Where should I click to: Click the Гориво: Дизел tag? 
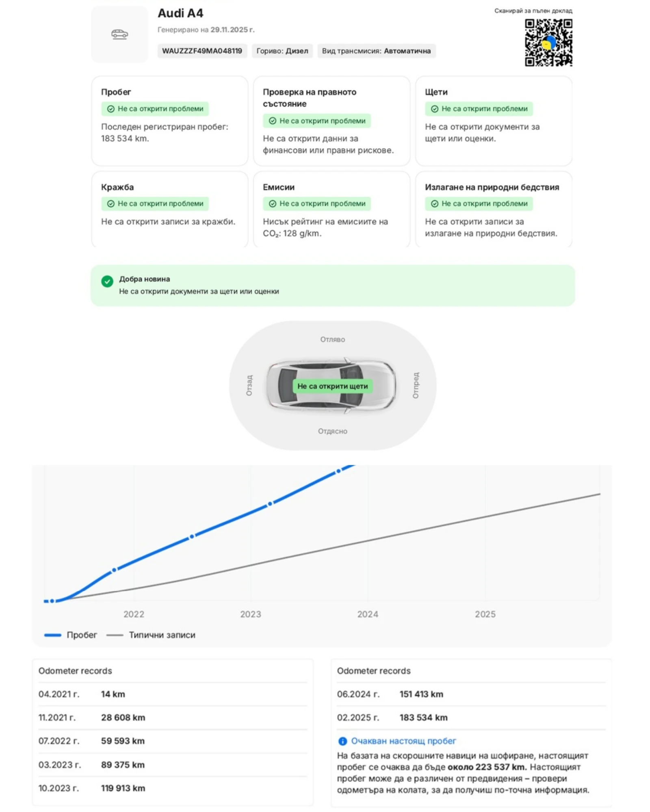282,51
